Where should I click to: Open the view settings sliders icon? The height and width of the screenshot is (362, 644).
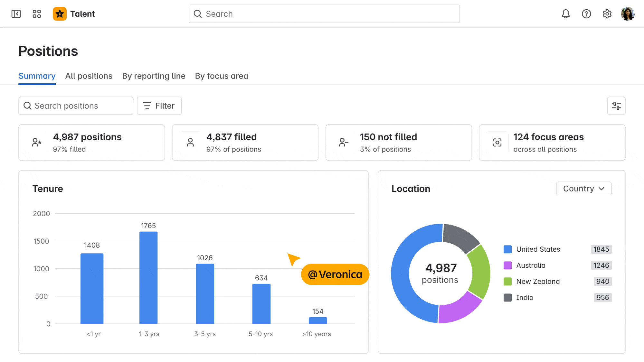[616, 106]
